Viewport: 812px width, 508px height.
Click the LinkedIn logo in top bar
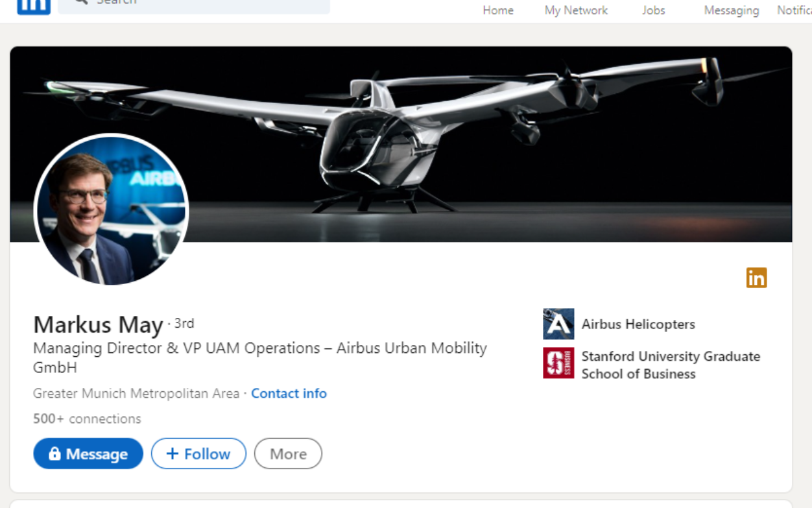point(34,5)
